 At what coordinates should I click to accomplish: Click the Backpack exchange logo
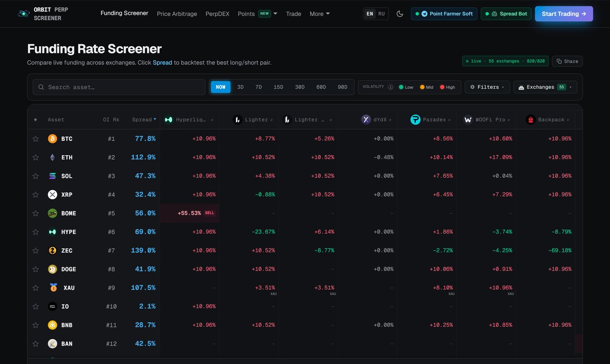[x=530, y=120]
